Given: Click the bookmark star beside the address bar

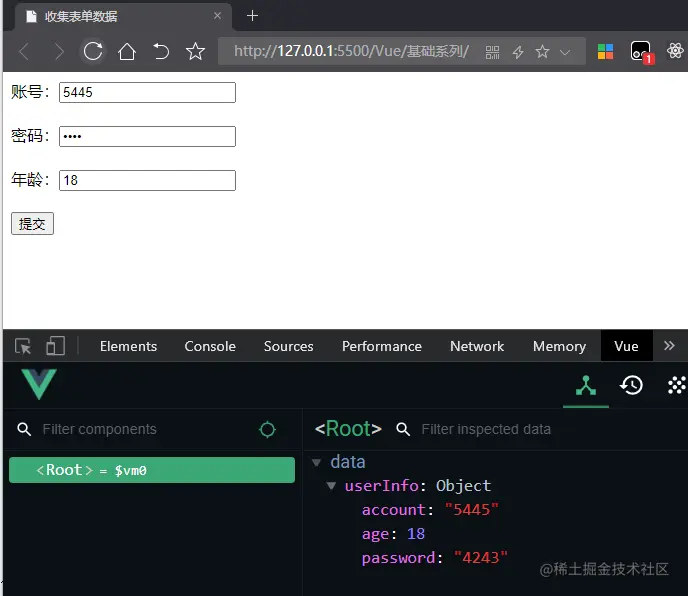Looking at the screenshot, I should coord(195,51).
